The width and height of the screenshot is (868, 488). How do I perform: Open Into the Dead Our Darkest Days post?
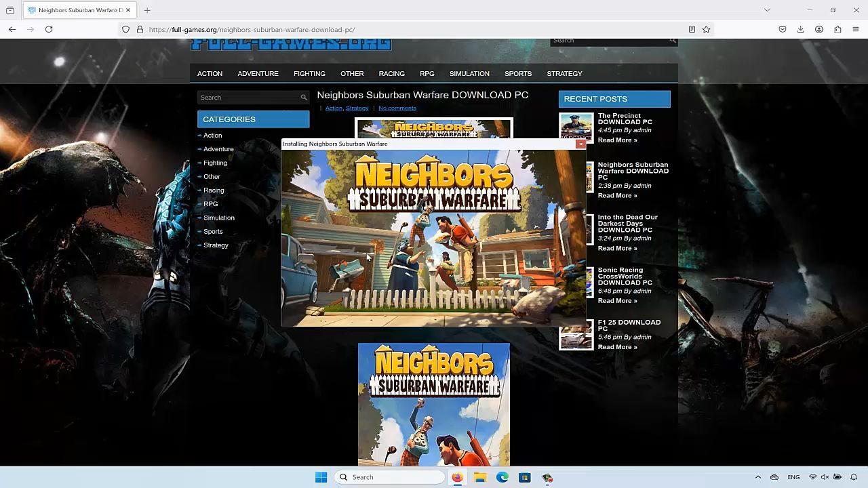627,224
